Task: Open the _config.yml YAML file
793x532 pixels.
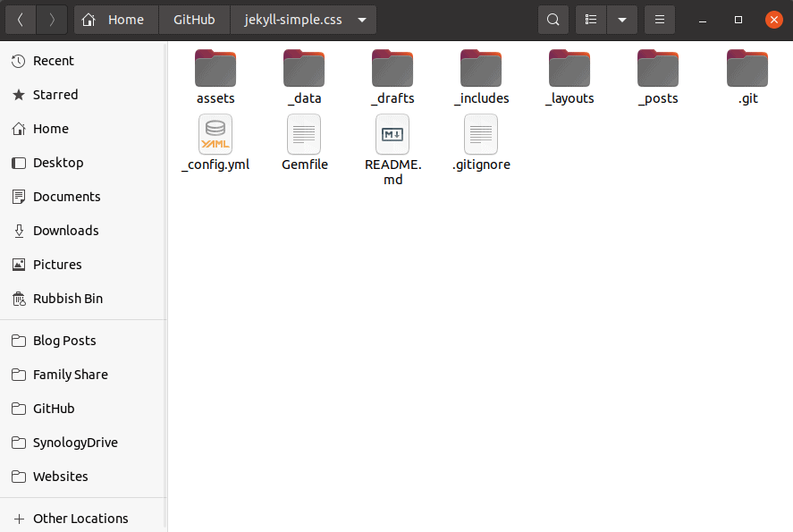Action: point(215,143)
